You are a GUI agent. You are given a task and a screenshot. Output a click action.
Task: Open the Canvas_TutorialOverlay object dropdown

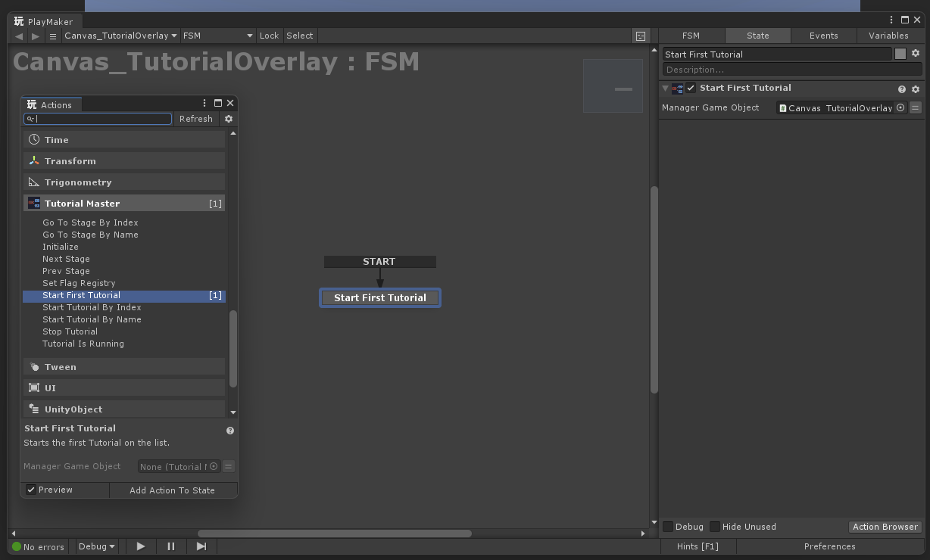coord(120,36)
